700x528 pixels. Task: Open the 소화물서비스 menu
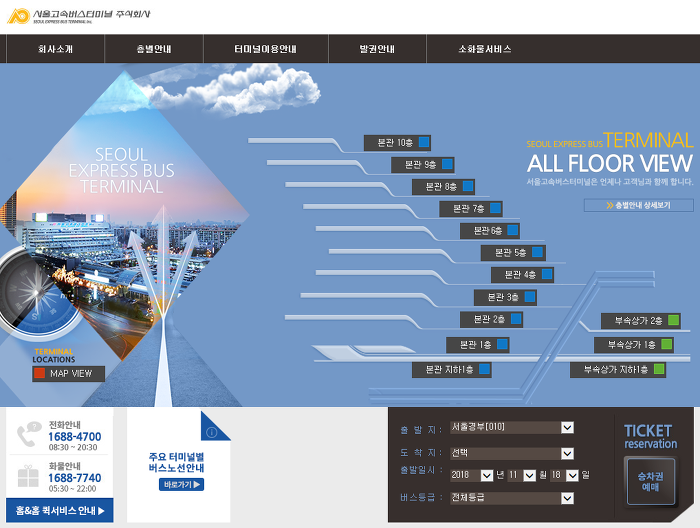485,49
